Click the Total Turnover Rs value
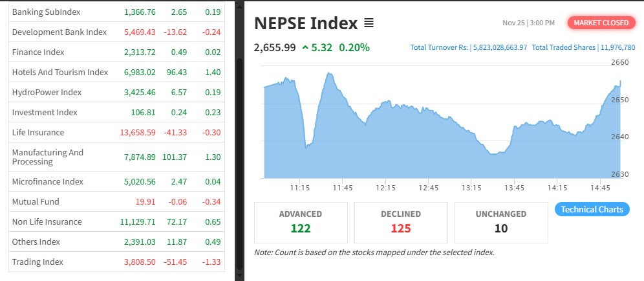Image resolution: width=644 pixels, height=281 pixels. click(x=469, y=47)
